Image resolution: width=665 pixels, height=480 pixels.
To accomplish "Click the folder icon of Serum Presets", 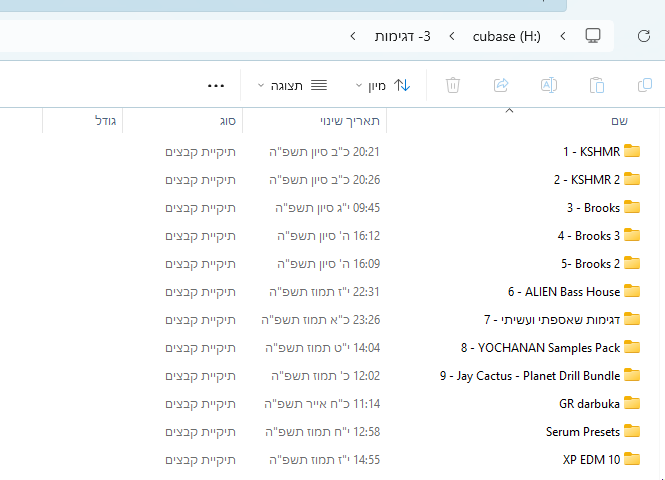I will 632,431.
